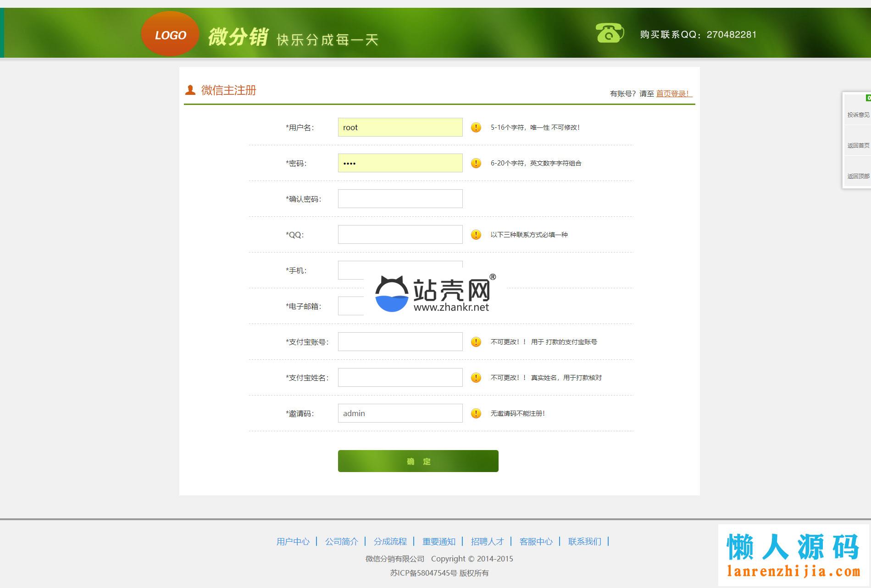The height and width of the screenshot is (588, 871).
Task: Click warning icon beside invitation code field
Action: [476, 413]
